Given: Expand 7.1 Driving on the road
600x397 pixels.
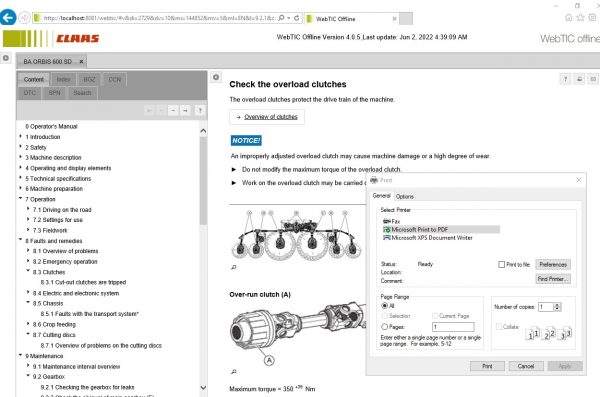Looking at the screenshot, I should [28, 209].
